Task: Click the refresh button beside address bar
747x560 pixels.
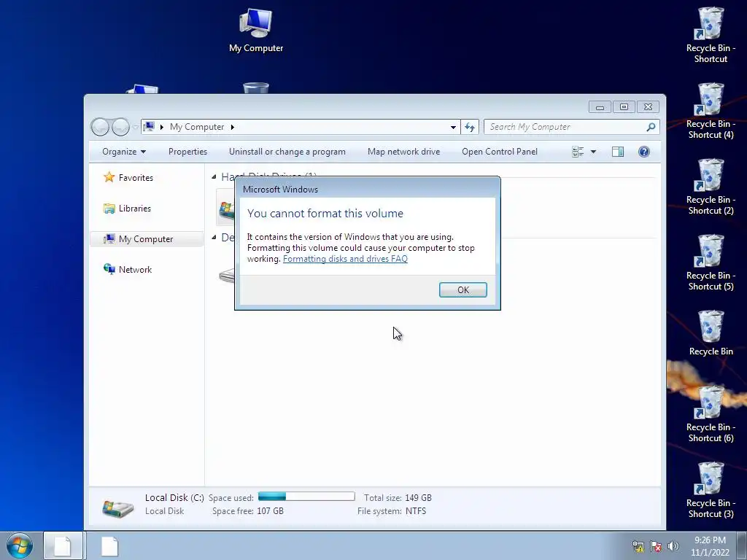Action: (470, 127)
